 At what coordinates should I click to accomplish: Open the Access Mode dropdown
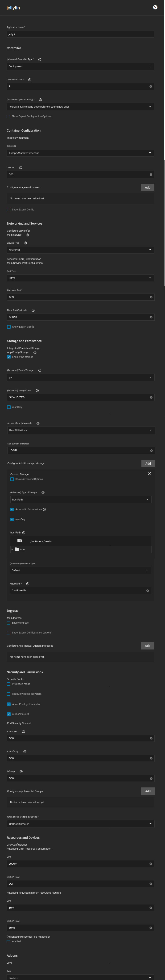click(80, 430)
